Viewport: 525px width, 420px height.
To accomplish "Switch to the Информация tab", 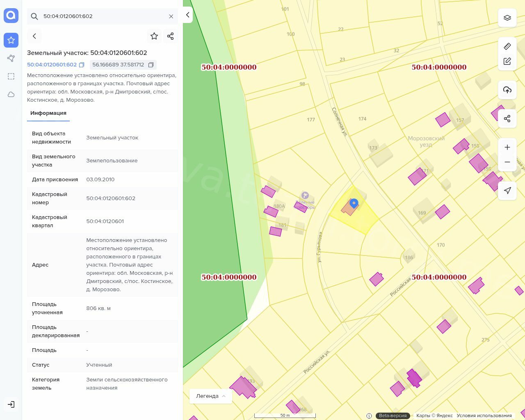I will pyautogui.click(x=48, y=113).
